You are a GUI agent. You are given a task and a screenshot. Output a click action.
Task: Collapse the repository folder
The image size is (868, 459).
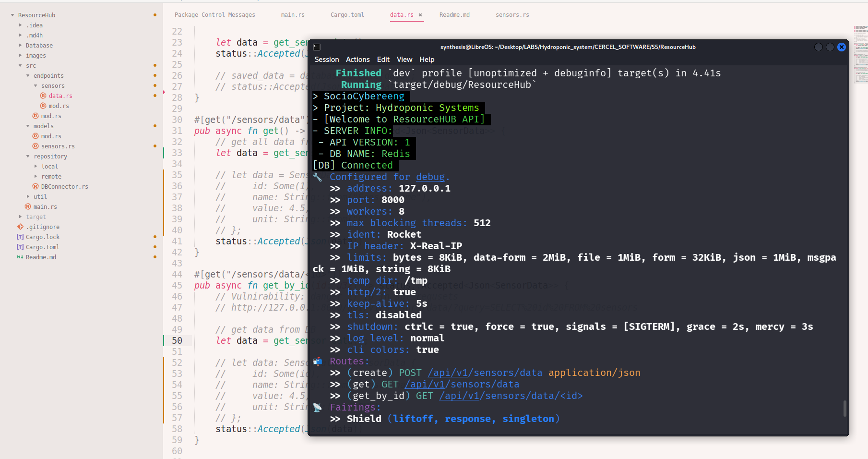coord(28,157)
